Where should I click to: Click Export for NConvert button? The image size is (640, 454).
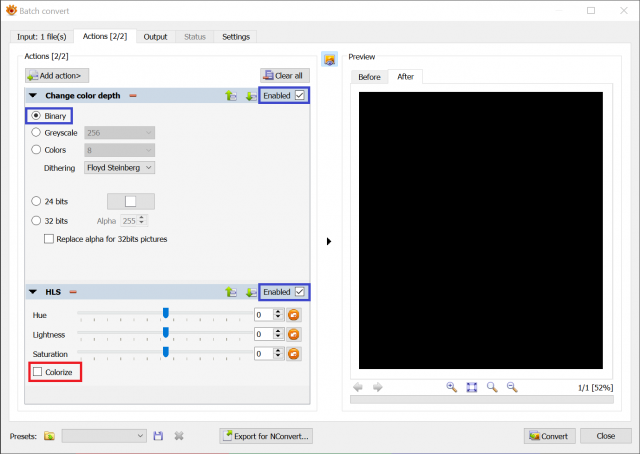click(x=266, y=436)
